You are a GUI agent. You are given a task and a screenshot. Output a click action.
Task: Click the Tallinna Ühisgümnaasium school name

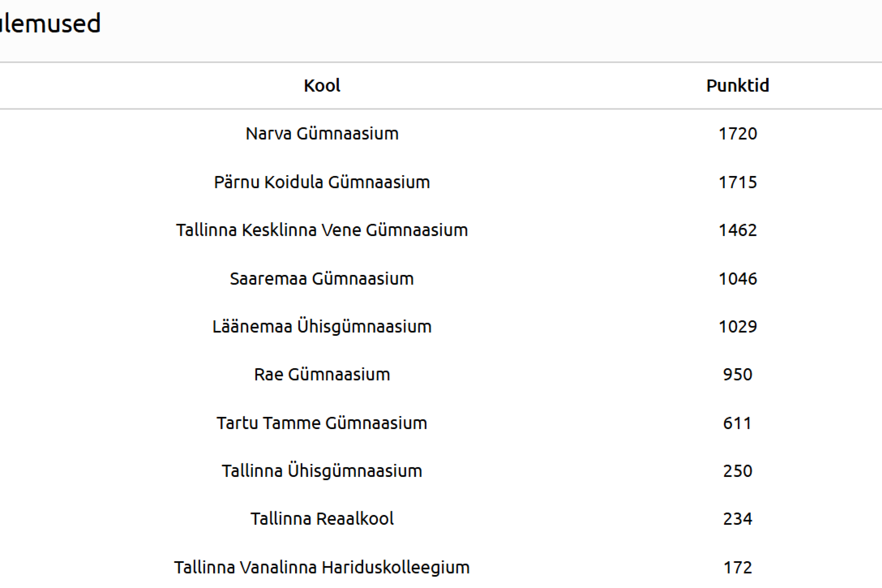pos(322,471)
